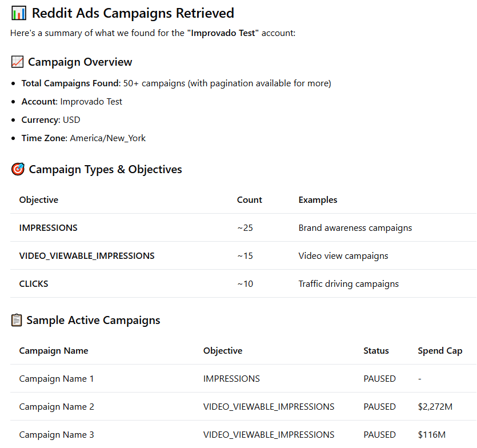Click Campaign Name 1 entry
Screen dimensions: 477x448
[57, 379]
